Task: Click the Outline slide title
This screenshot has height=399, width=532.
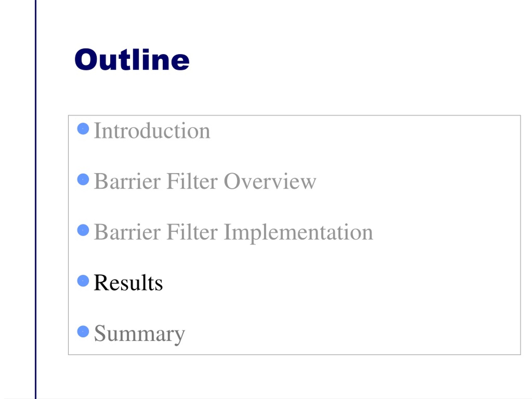Action: pos(132,59)
